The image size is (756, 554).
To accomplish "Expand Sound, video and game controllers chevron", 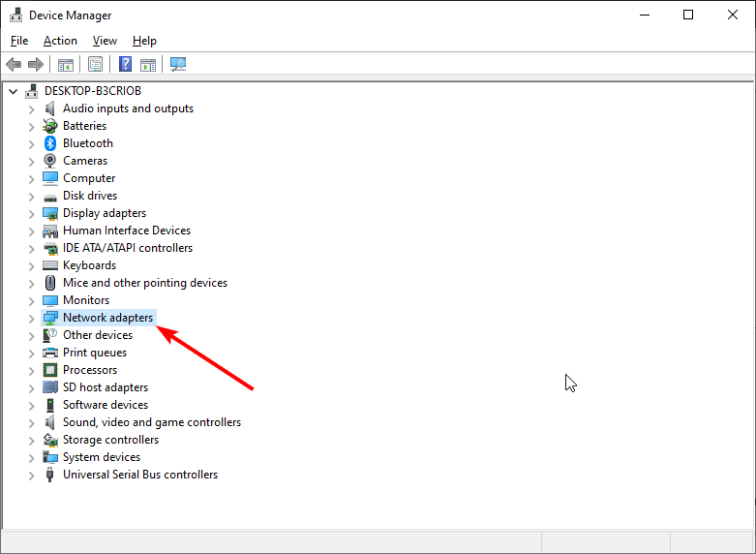I will tap(31, 423).
